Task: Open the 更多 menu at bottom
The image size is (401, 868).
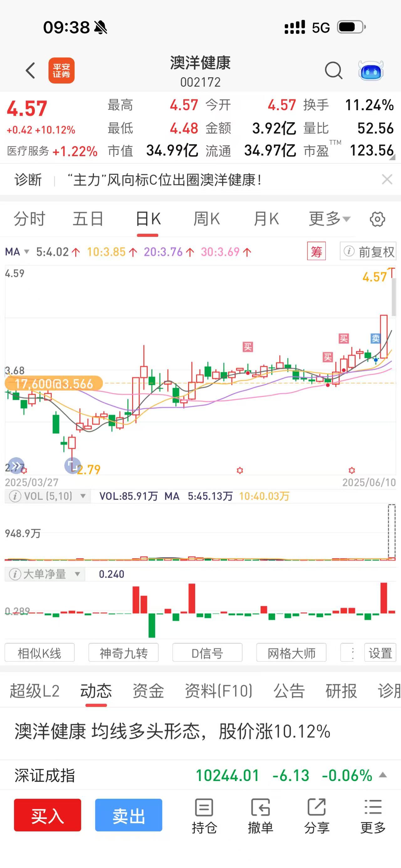Action: coord(373,816)
